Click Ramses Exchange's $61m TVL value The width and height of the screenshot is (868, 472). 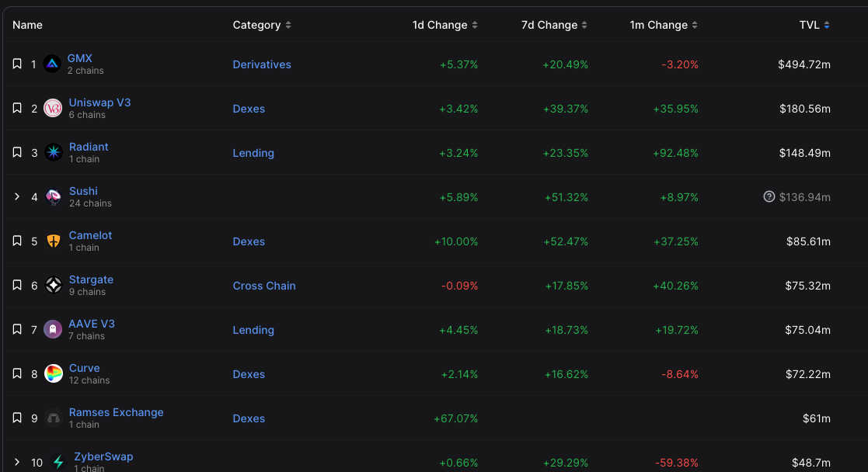[x=817, y=418]
